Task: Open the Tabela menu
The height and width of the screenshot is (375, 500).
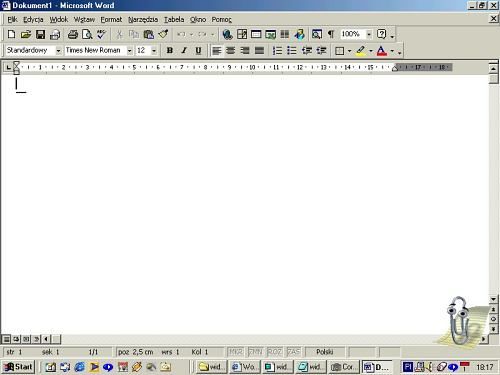Action: click(174, 19)
